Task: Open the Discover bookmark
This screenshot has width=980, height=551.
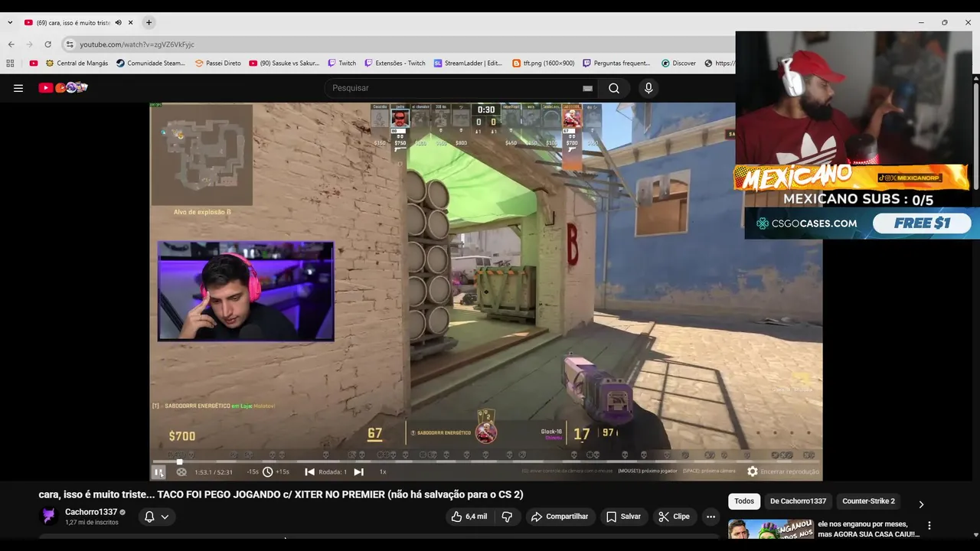Action: tap(679, 64)
